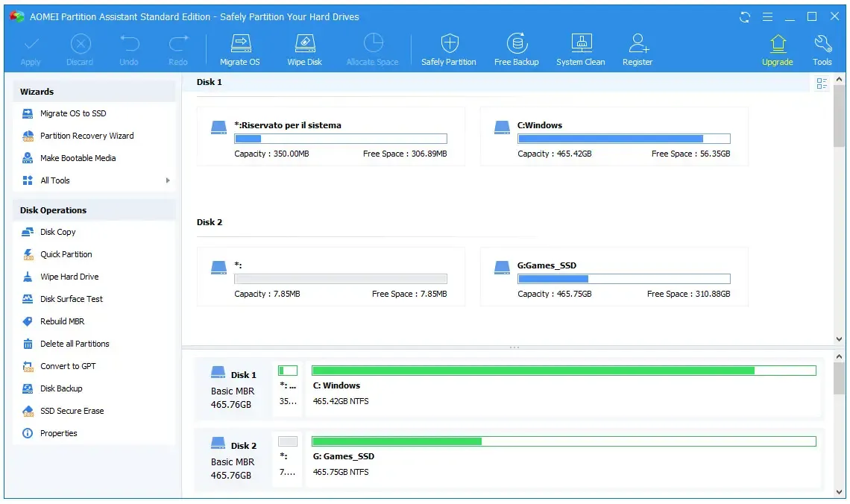
Task: Open the Tools menu icon
Action: tap(822, 49)
